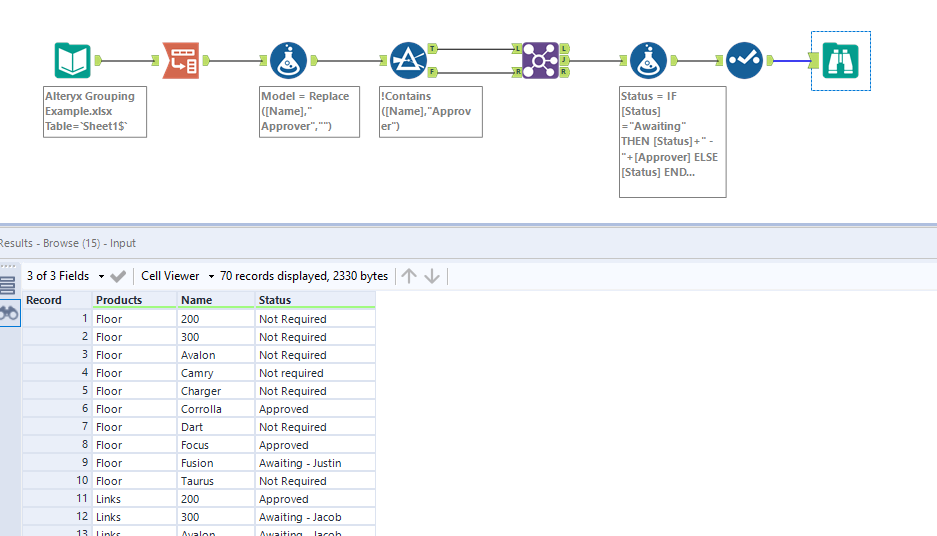Screen dimensions: 937x536
Task: Click the !Contains filter annotation box
Action: point(431,112)
